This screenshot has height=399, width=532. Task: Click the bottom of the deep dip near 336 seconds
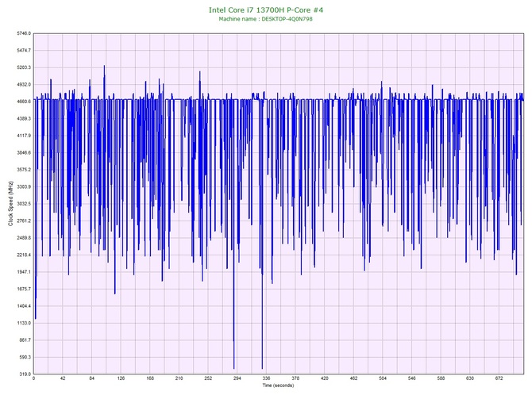coord(262,368)
